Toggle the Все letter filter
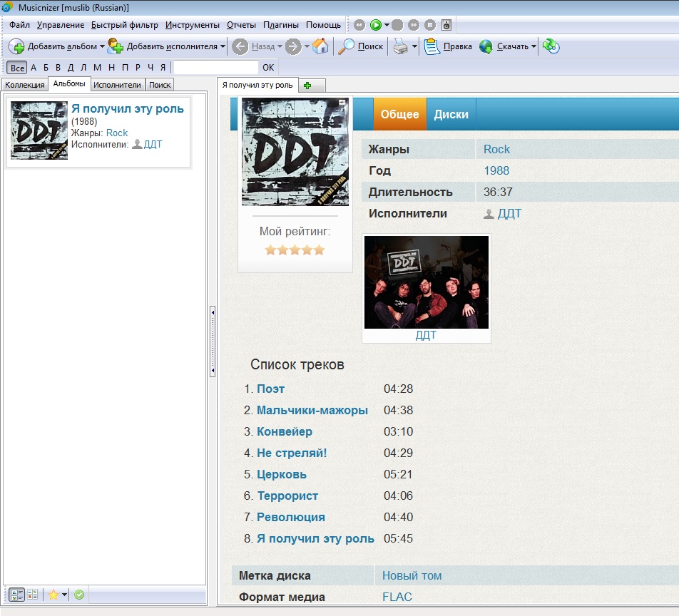 pyautogui.click(x=17, y=68)
